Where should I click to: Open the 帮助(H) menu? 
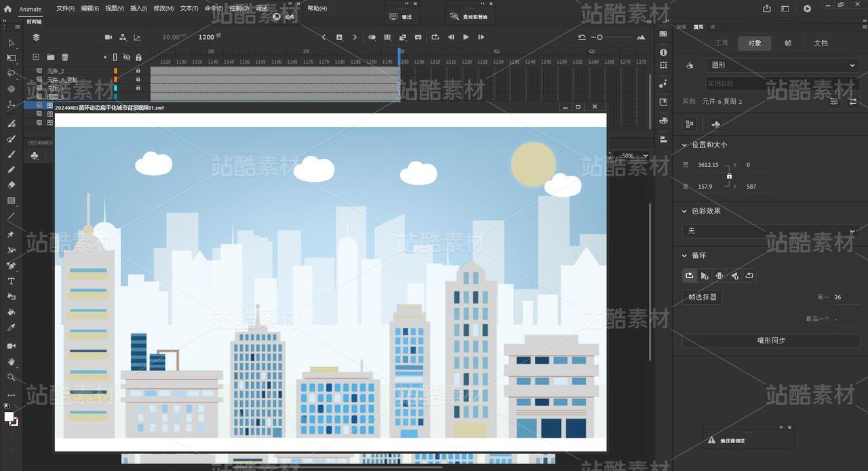coord(317,8)
